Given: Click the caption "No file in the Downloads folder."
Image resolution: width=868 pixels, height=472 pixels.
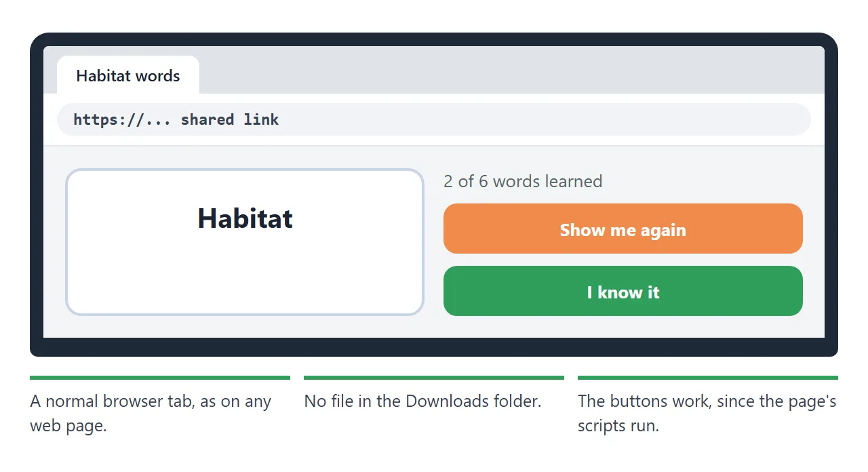Looking at the screenshot, I should [x=422, y=401].
